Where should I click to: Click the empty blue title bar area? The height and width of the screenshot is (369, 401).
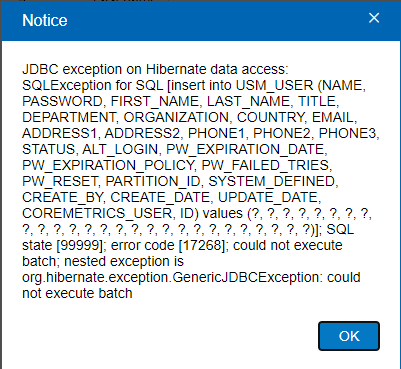tap(217, 20)
